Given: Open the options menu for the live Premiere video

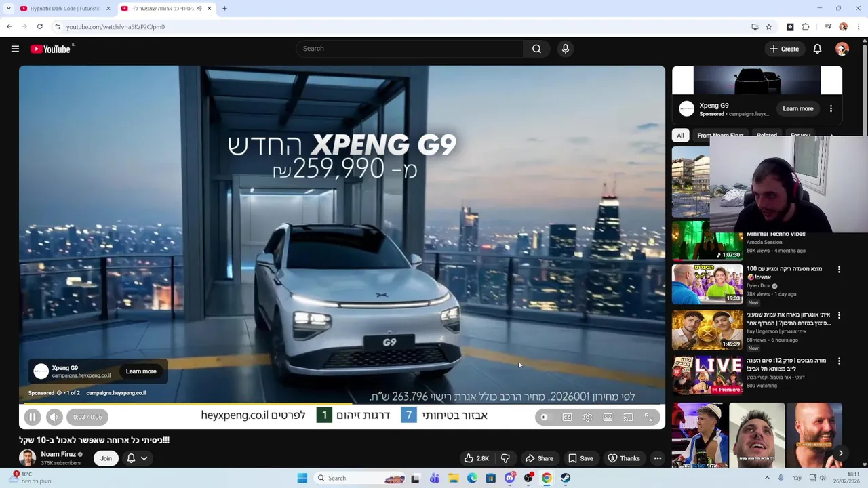Looking at the screenshot, I should tap(839, 361).
